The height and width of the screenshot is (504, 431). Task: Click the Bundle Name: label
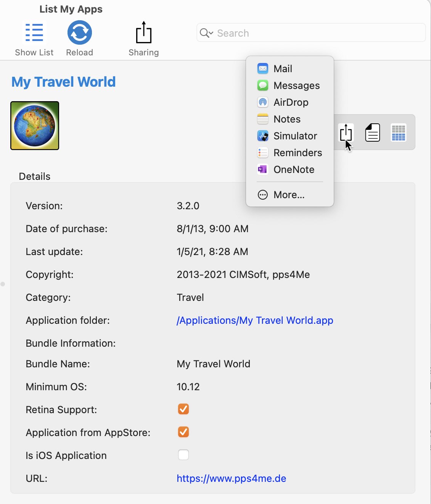(58, 364)
